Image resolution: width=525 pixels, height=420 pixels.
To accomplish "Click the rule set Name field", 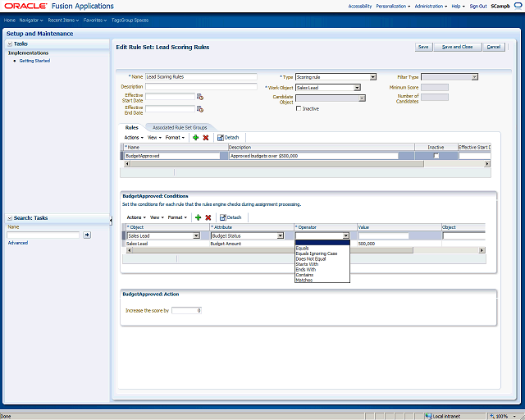I will tap(201, 76).
